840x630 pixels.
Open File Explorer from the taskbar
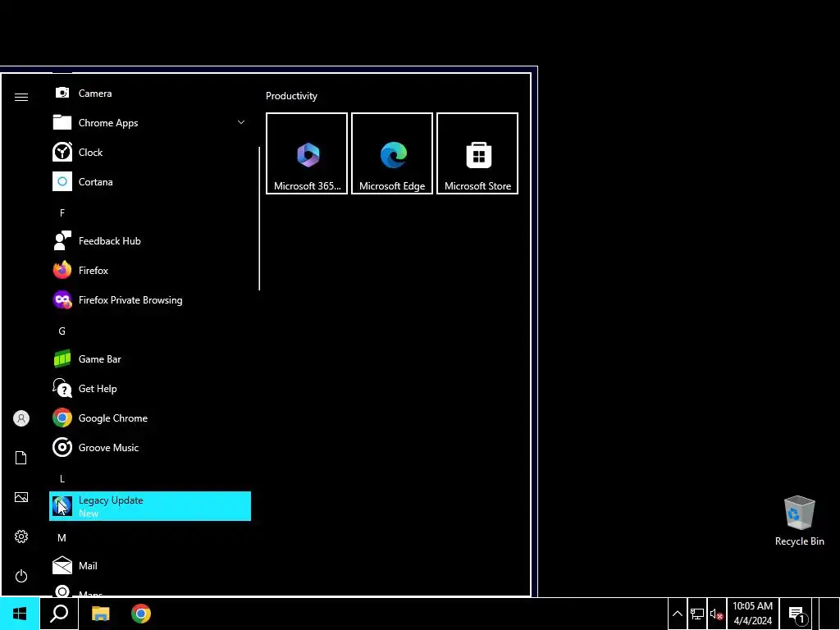[100, 614]
